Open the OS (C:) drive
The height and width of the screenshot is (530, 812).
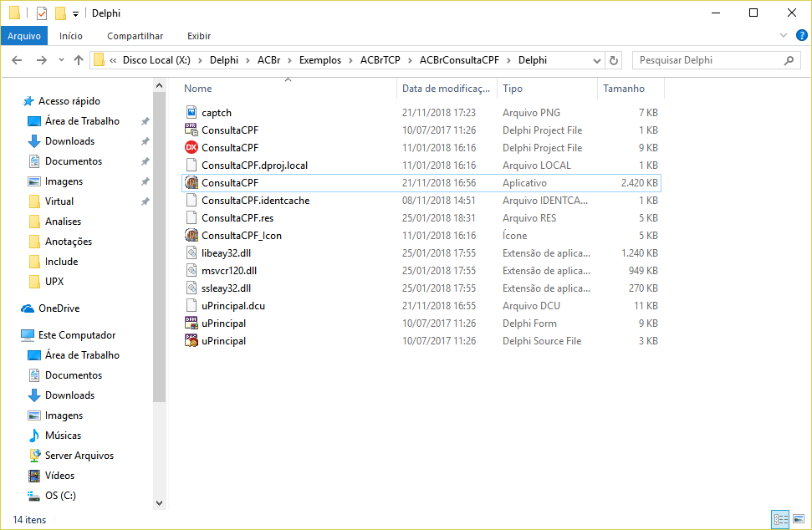pos(60,496)
